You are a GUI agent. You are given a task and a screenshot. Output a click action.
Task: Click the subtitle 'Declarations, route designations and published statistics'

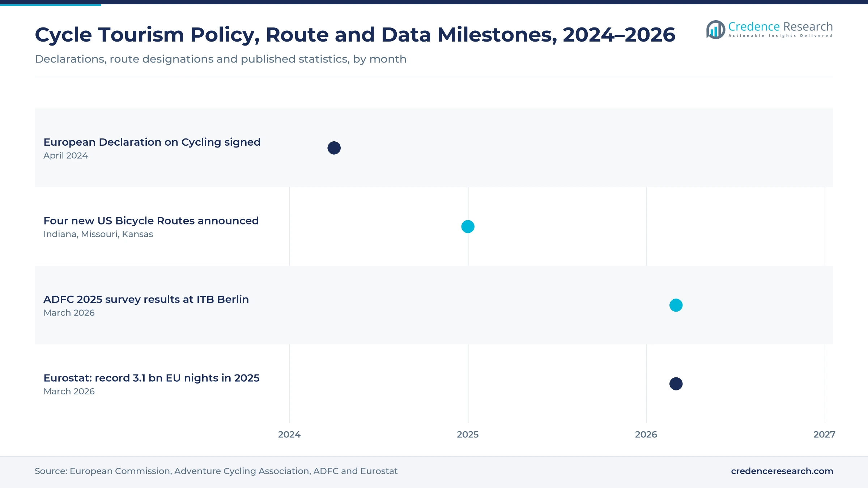click(221, 59)
